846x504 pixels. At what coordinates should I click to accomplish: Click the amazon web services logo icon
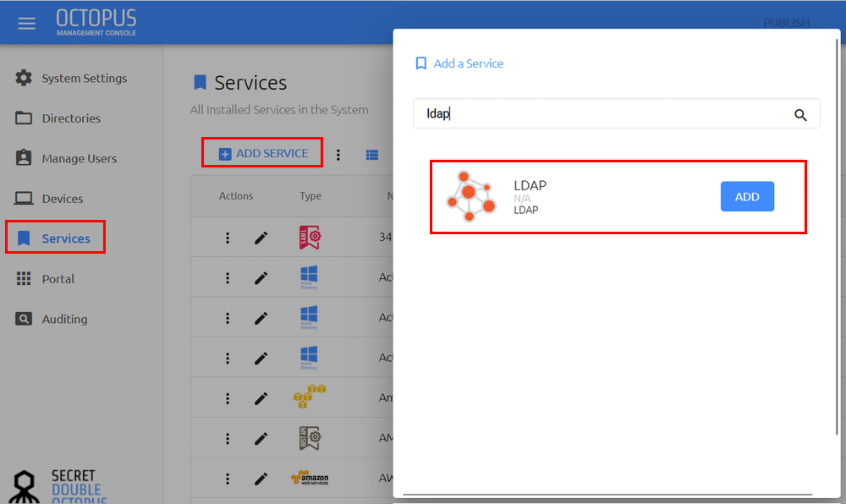(310, 478)
